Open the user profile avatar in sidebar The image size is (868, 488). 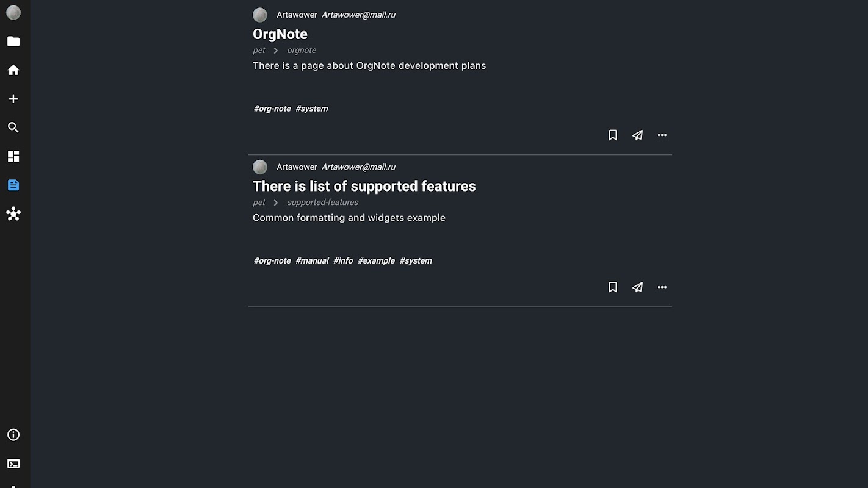[13, 13]
